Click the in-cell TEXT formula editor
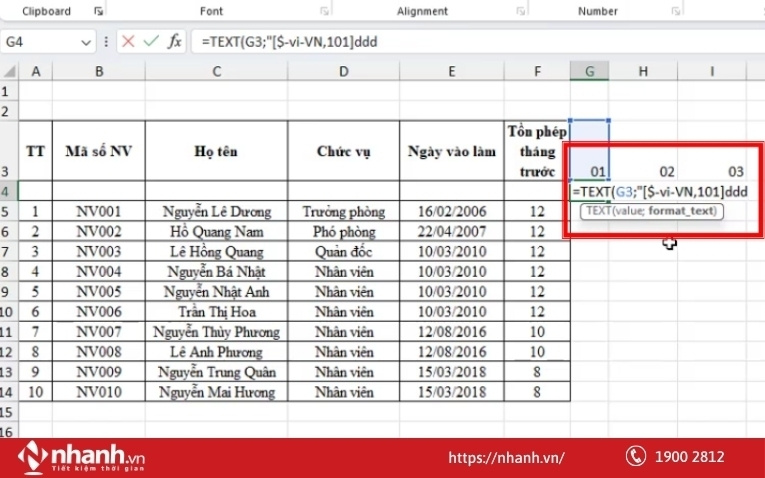 [x=660, y=192]
